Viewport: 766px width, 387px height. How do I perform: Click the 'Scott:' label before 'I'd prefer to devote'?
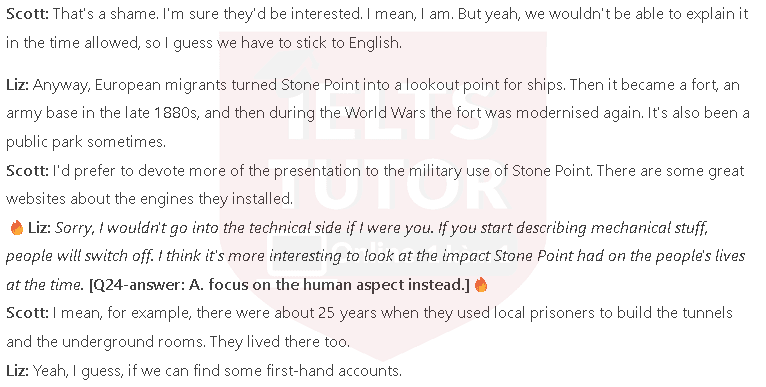pyautogui.click(x=27, y=171)
